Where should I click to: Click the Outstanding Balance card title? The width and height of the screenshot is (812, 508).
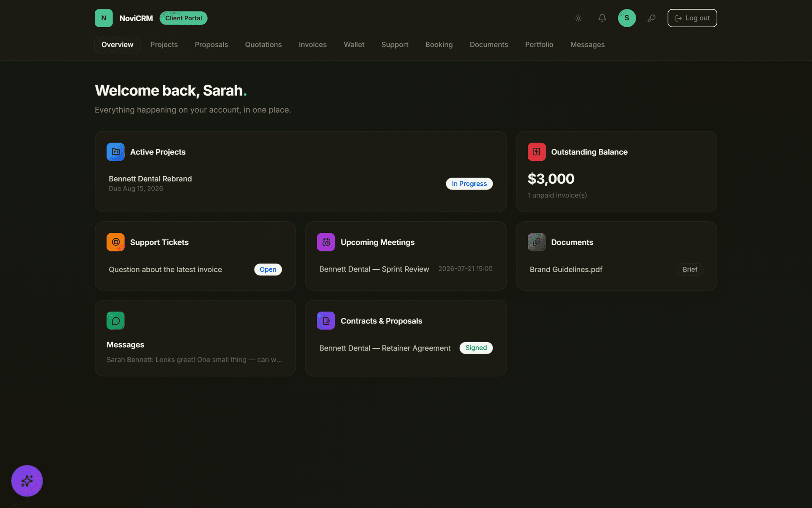coord(589,152)
